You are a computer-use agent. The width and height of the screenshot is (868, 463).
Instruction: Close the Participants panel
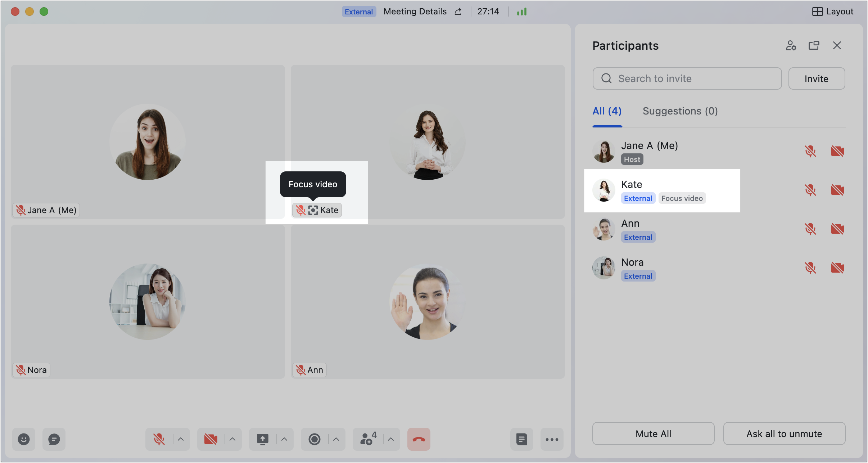coord(837,45)
